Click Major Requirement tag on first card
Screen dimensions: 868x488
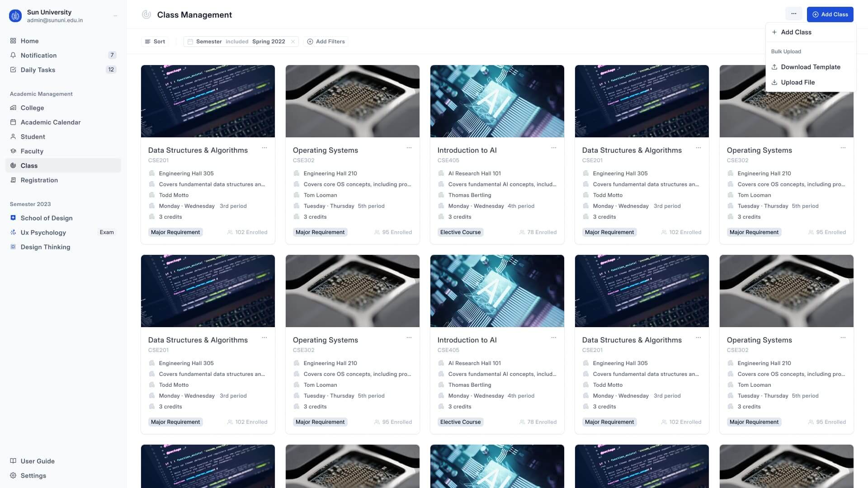pyautogui.click(x=175, y=232)
